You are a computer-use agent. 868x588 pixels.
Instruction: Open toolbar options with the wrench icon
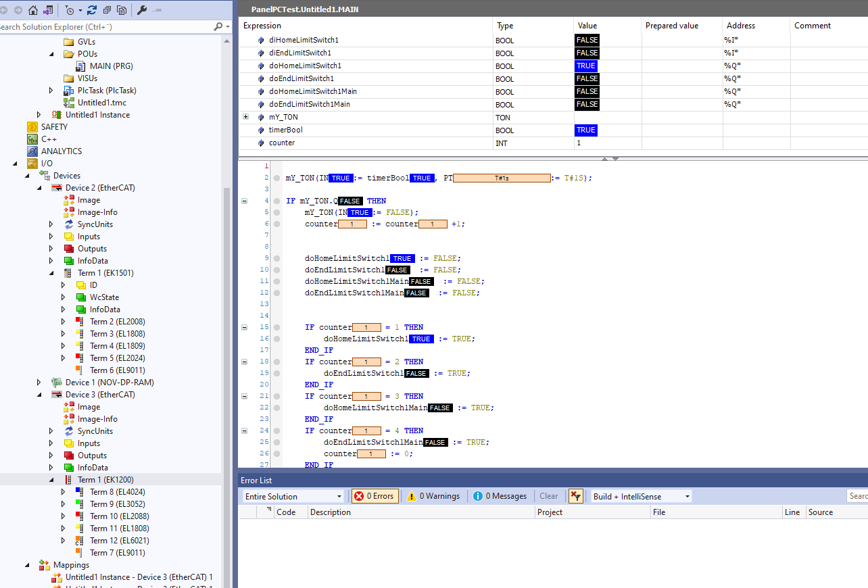[x=143, y=10]
